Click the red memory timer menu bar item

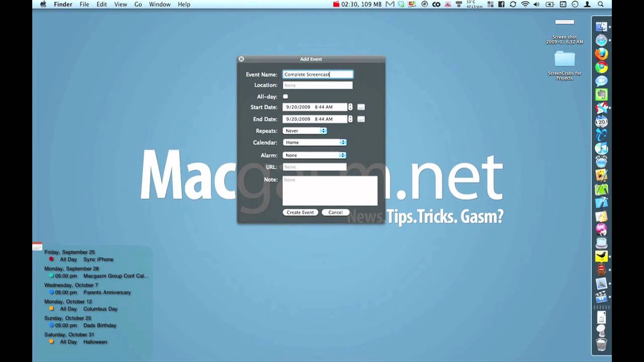357,4
